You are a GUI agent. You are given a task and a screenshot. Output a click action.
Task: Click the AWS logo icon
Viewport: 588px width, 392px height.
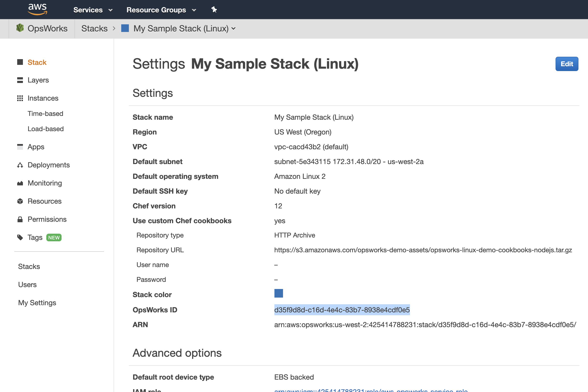coord(37,9)
